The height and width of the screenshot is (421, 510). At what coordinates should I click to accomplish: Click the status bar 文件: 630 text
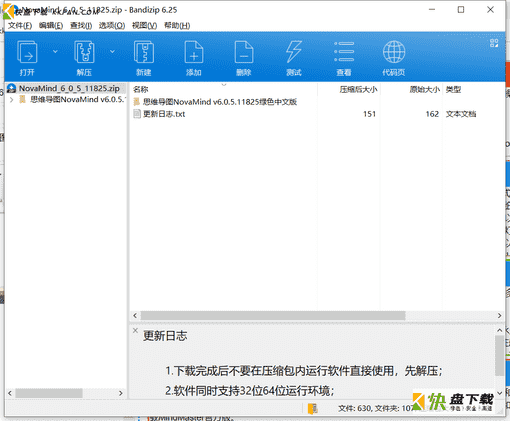tap(355, 408)
